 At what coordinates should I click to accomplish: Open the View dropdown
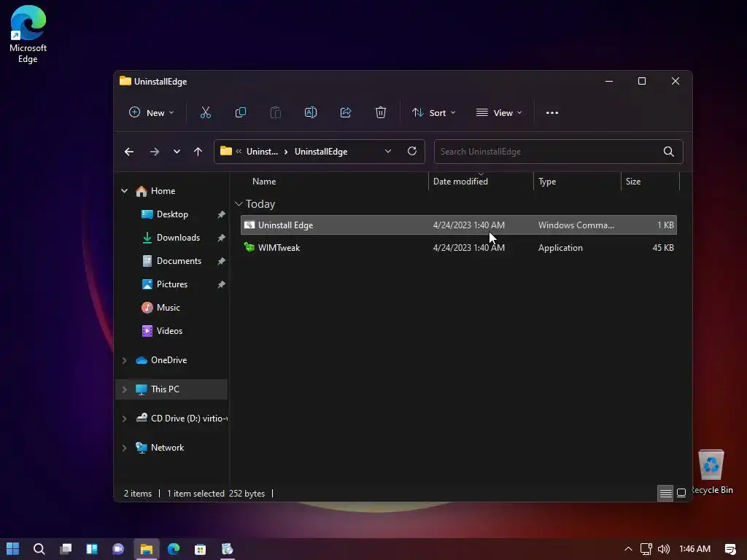(x=499, y=113)
